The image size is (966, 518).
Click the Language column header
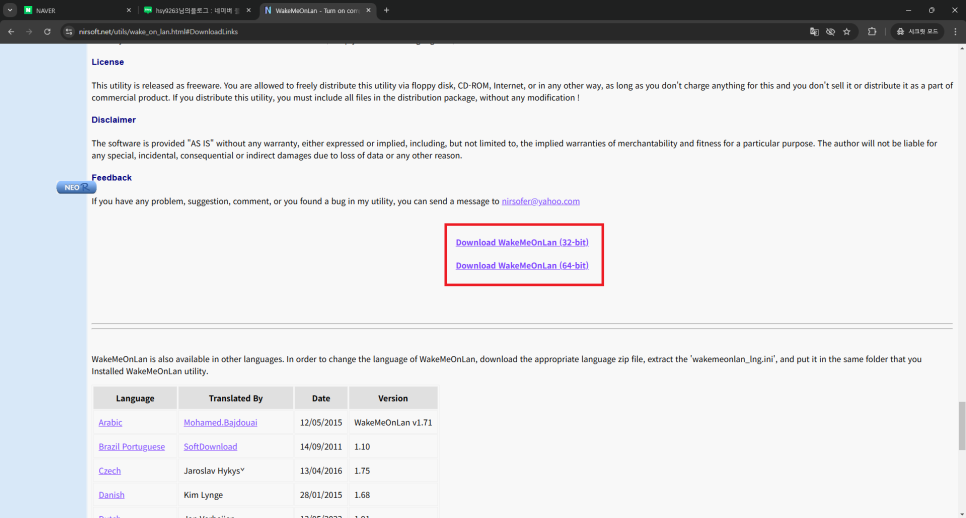coord(135,399)
